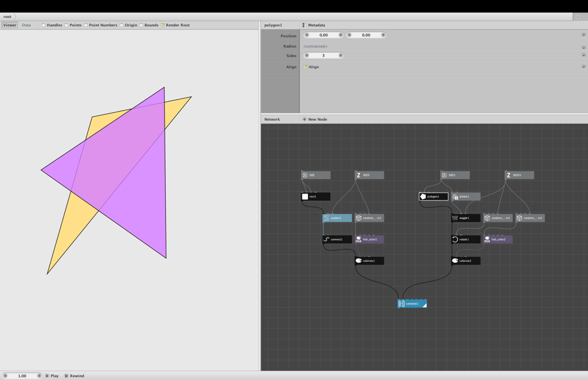Select the connect1 node icon
Viewport: 588px width, 380px height.
pos(326,239)
